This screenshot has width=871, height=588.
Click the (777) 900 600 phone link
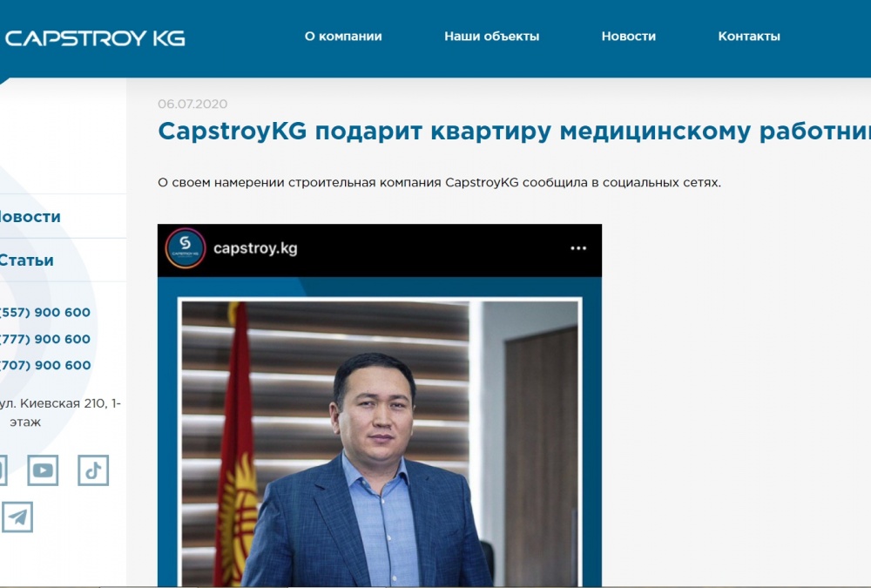pos(45,339)
